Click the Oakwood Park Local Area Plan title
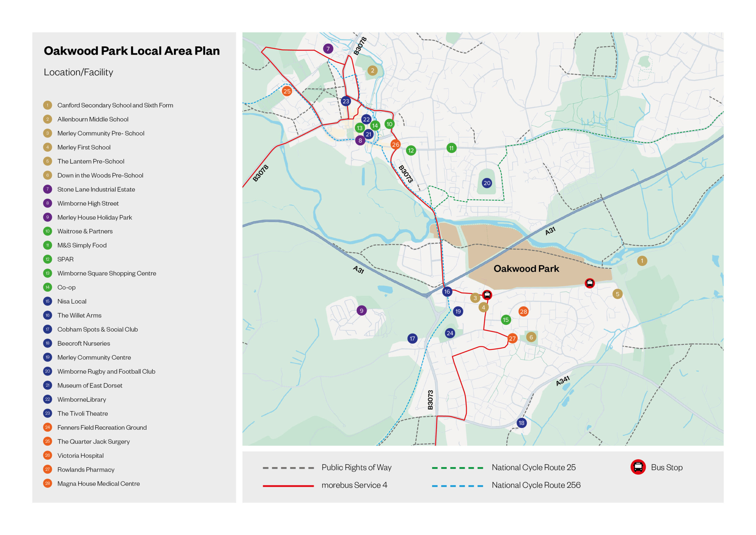Viewport: 756px width, 535px height. click(132, 51)
